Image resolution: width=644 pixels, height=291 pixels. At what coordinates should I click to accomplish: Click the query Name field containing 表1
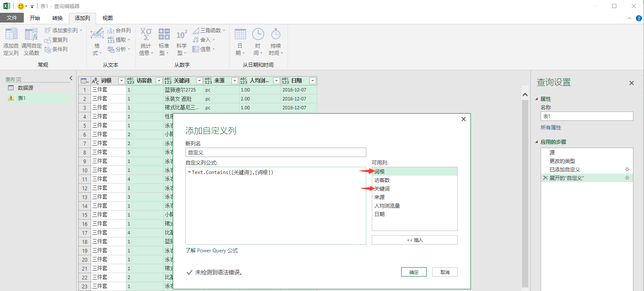click(x=587, y=116)
